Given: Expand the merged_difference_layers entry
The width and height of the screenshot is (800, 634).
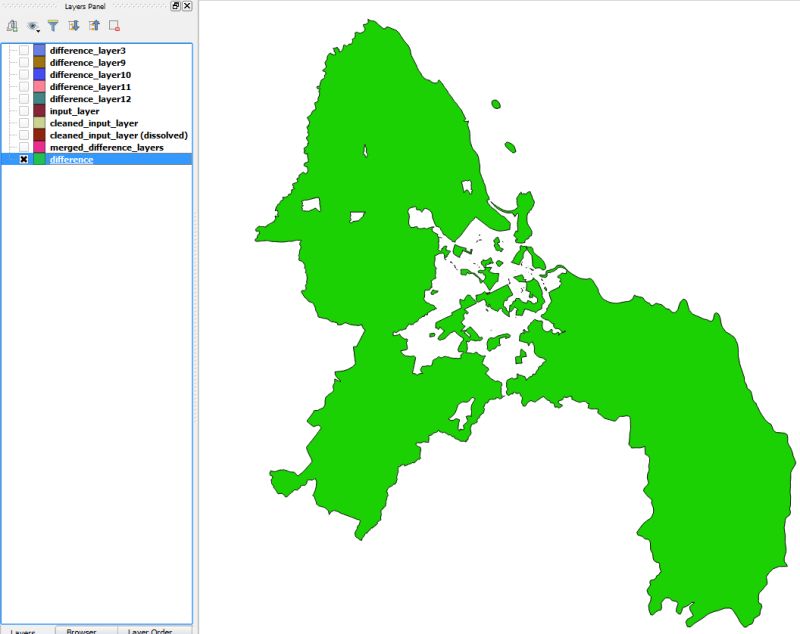Looking at the screenshot, I should [10, 147].
